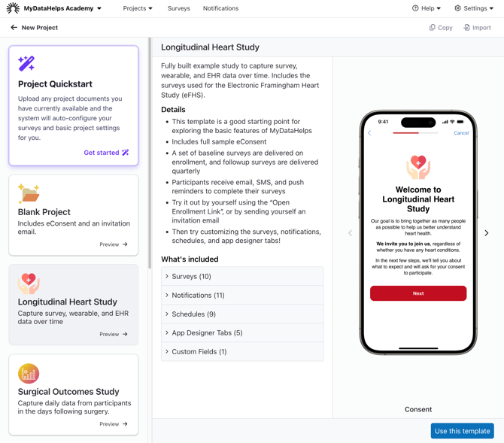
Task: Click the Copy project icon
Action: 433,28
